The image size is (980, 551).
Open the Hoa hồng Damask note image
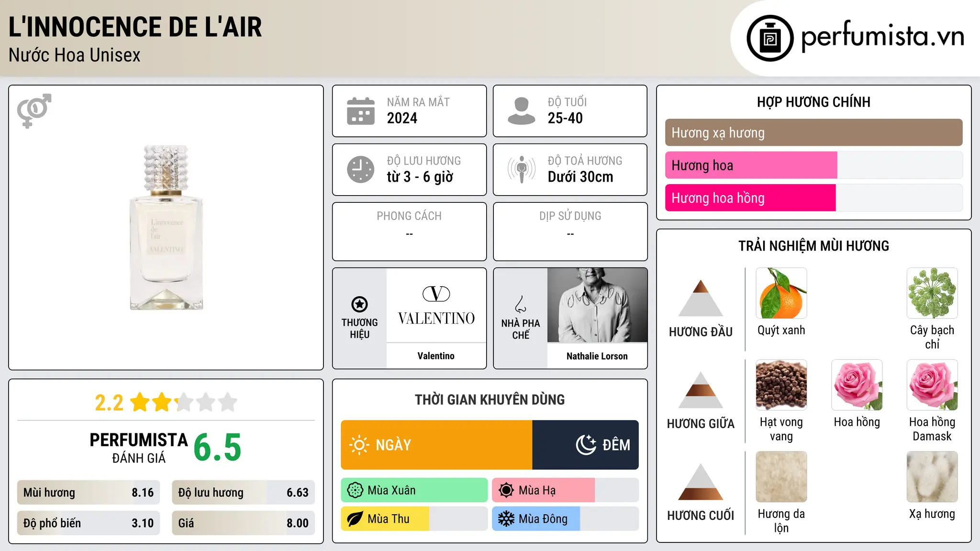[932, 385]
